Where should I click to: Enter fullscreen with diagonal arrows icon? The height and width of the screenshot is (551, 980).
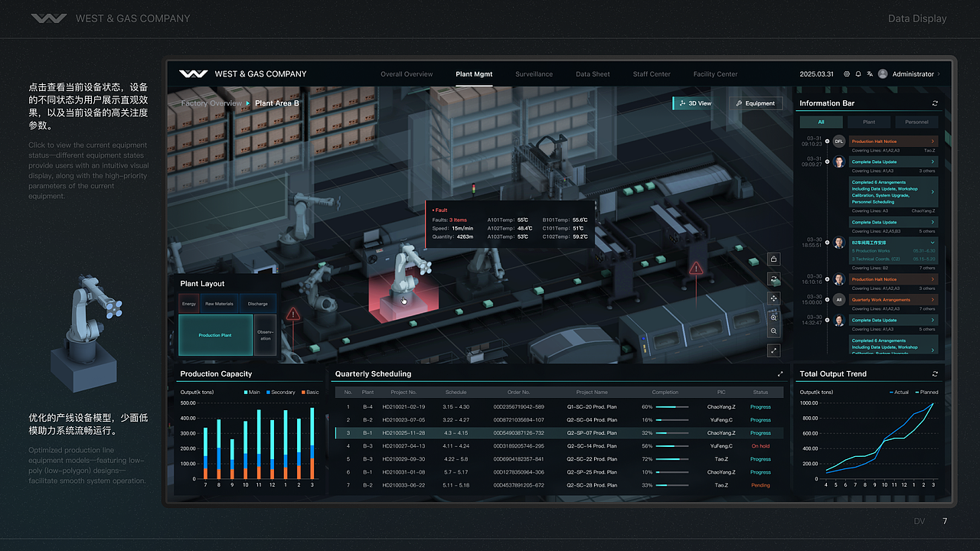click(774, 350)
